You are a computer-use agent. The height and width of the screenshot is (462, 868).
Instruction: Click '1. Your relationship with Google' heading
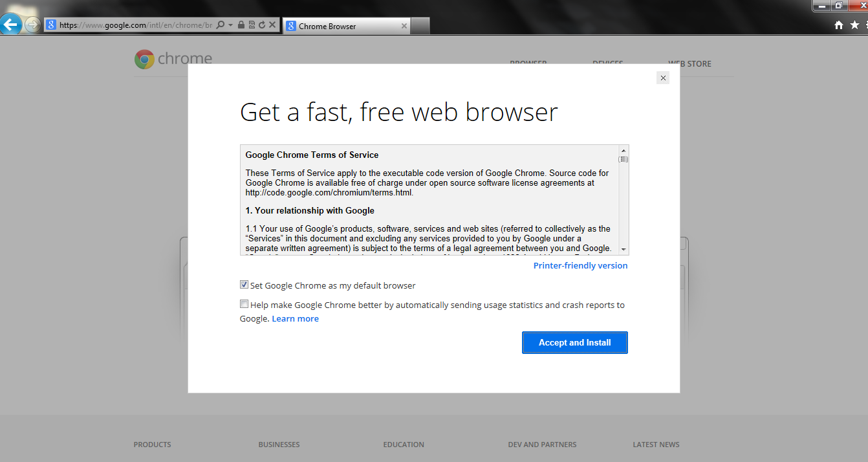point(310,211)
